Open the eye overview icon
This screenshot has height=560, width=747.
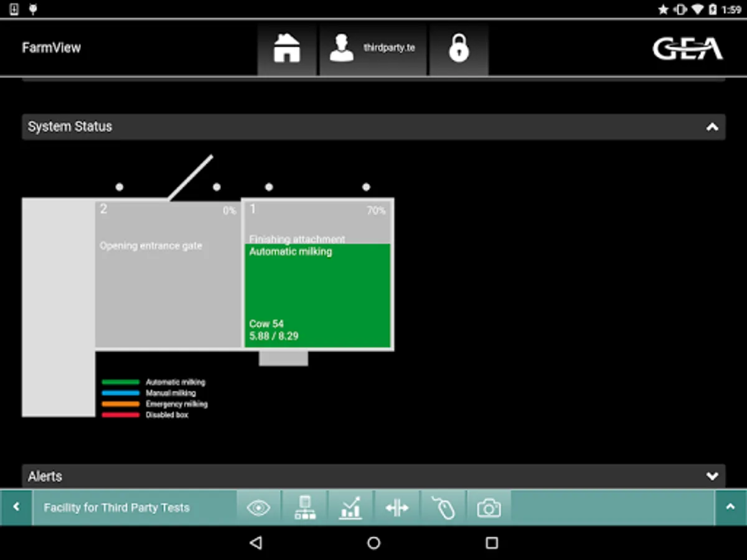coord(258,508)
